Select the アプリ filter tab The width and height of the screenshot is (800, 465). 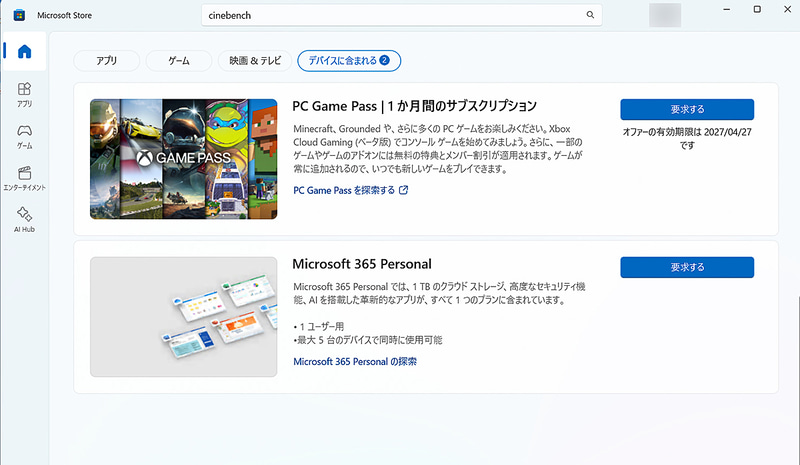click(107, 61)
